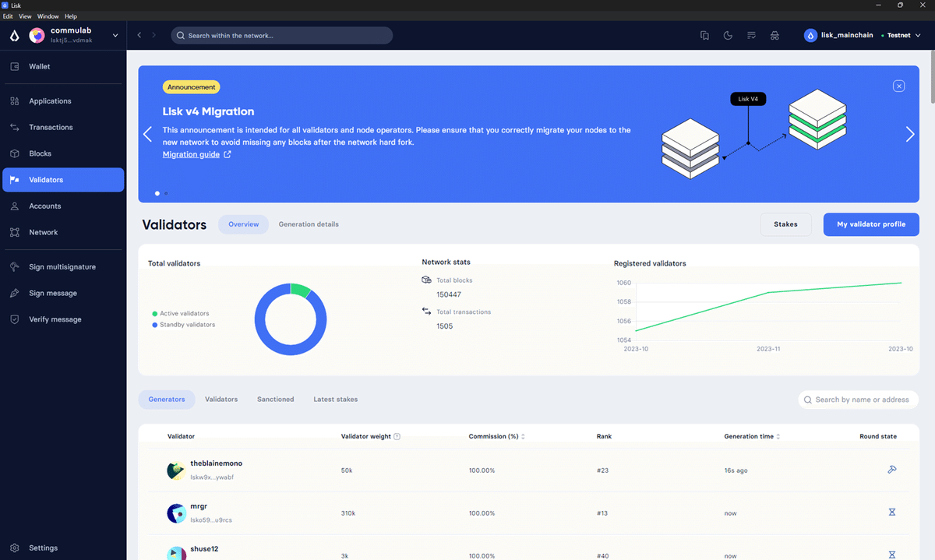Open theblainemono validator row
This screenshot has width=935, height=560.
[x=529, y=470]
